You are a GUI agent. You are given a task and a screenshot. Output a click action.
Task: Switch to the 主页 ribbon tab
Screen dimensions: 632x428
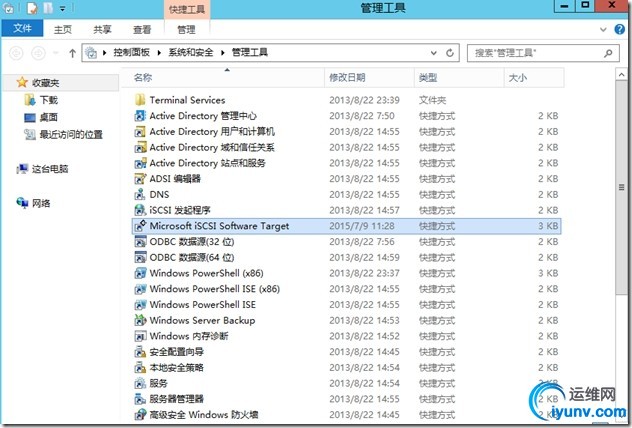click(x=62, y=29)
